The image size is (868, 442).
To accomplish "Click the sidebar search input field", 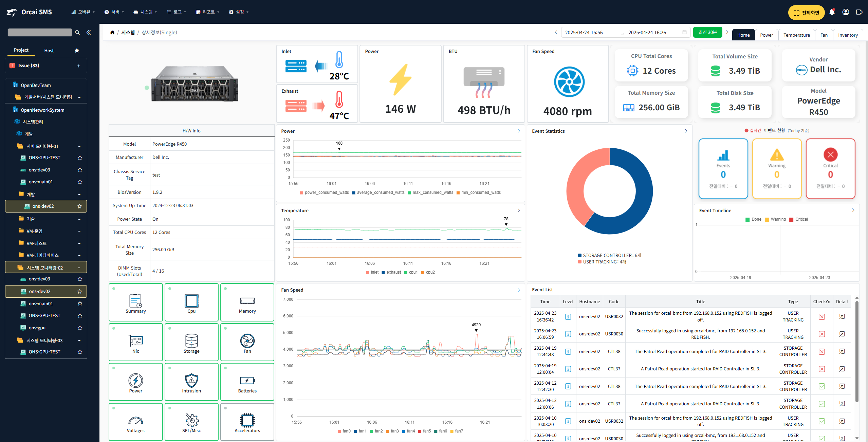I will 40,33.
